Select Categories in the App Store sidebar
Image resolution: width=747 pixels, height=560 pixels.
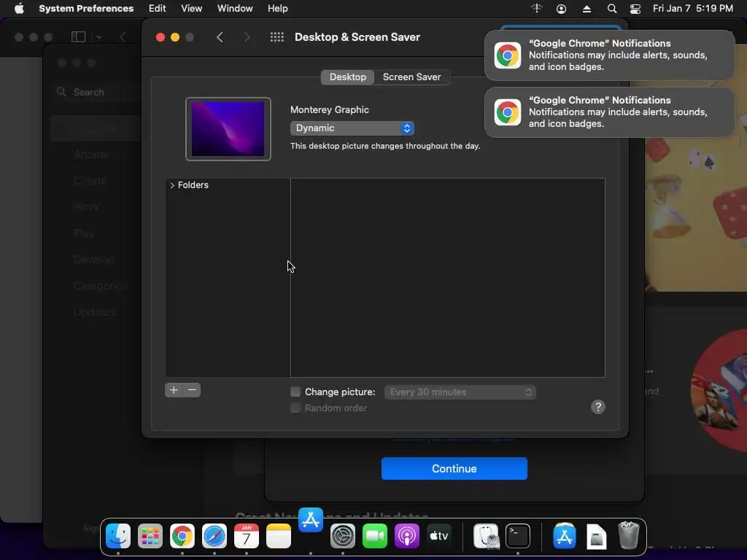click(x=100, y=286)
